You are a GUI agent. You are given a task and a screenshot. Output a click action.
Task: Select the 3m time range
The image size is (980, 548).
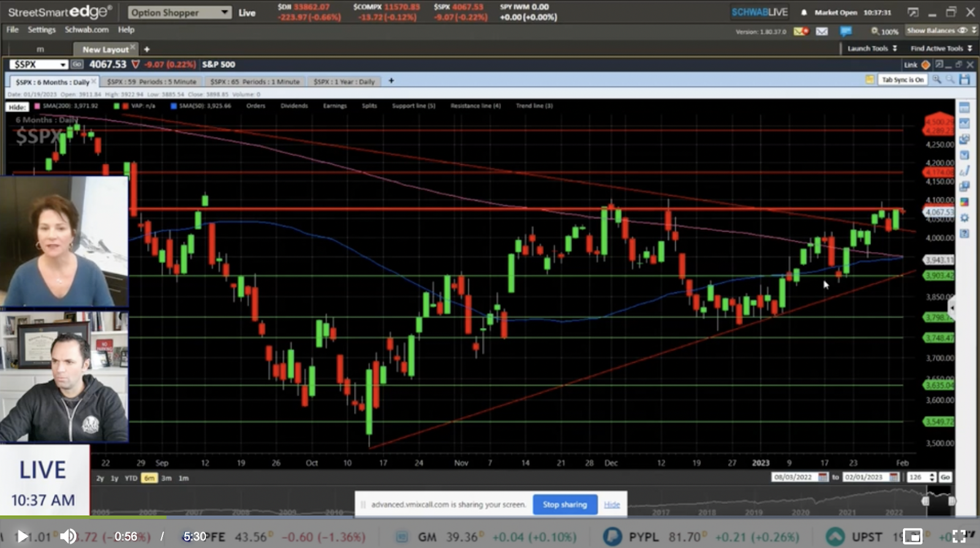tap(167, 478)
